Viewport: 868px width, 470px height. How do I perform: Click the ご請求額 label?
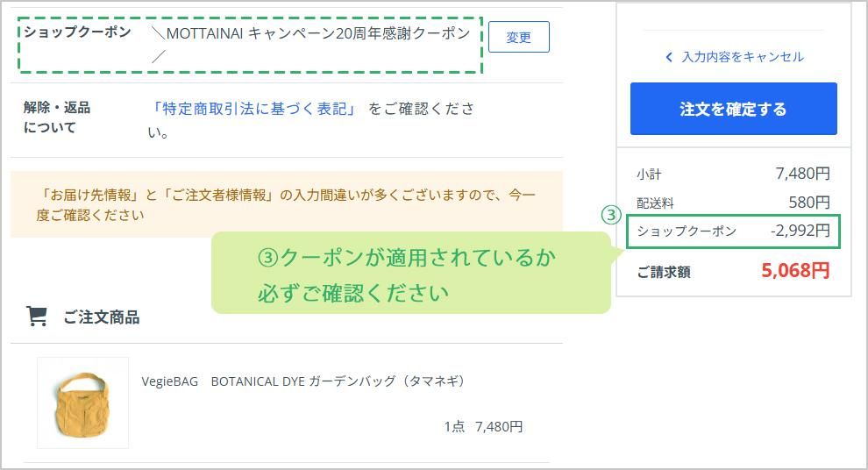664,272
